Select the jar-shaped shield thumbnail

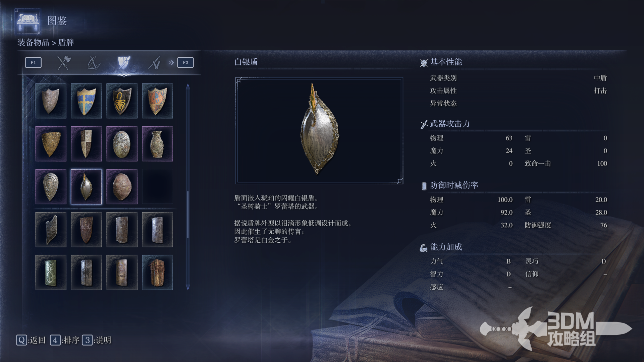[x=157, y=144]
